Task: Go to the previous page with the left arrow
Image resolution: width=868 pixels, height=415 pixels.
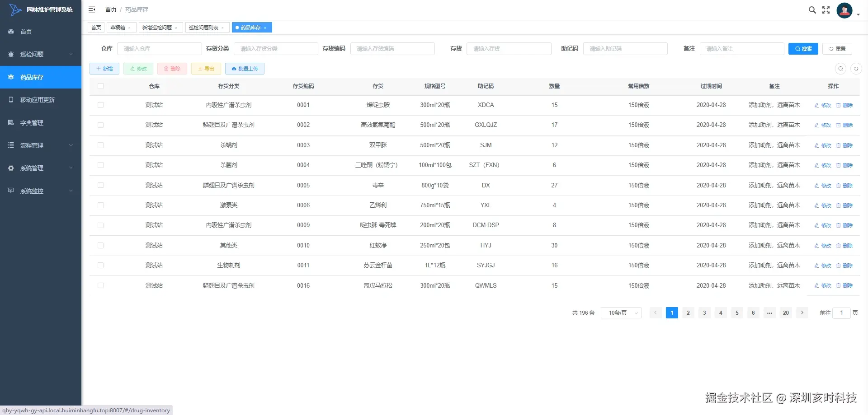Action: (x=656, y=312)
